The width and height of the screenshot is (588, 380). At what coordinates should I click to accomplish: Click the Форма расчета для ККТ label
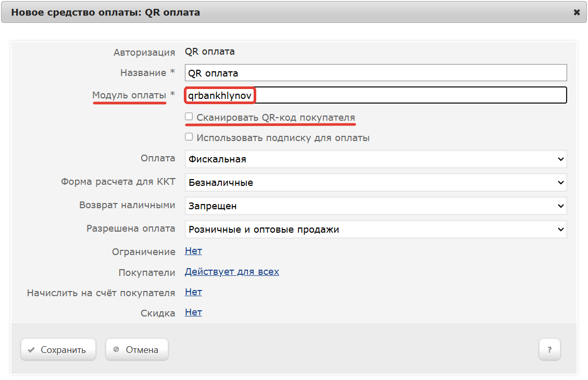118,182
